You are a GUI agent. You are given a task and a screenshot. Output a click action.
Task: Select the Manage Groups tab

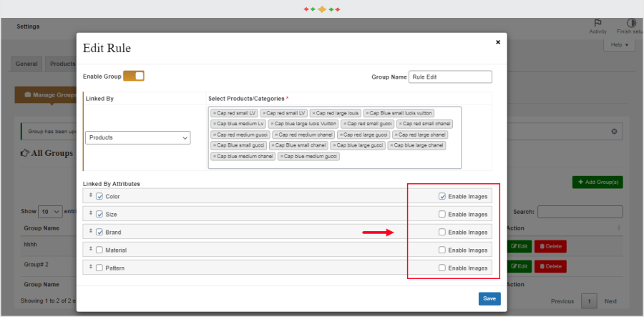coord(46,95)
